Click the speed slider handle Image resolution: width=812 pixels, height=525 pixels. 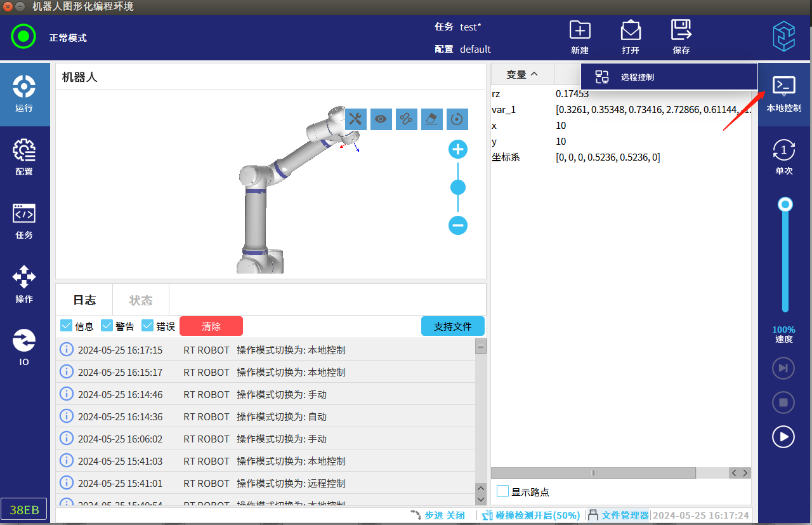click(x=785, y=204)
